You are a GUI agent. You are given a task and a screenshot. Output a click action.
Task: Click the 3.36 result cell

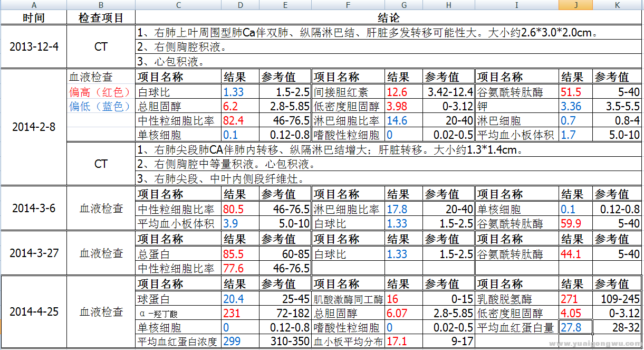point(576,106)
